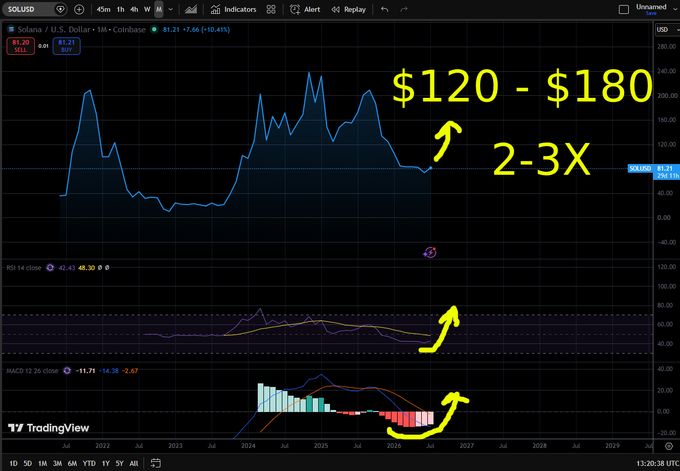
Task: Open the indicator templates grid icon
Action: [x=271, y=9]
